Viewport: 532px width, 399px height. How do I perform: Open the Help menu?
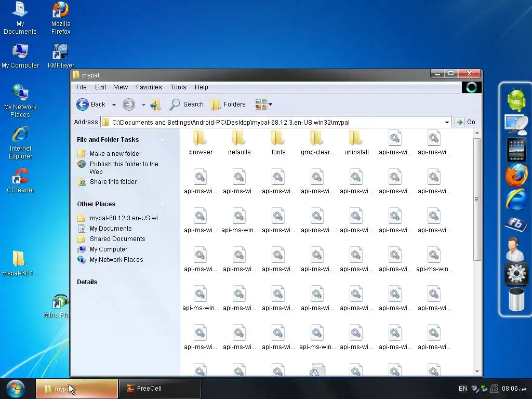(201, 87)
